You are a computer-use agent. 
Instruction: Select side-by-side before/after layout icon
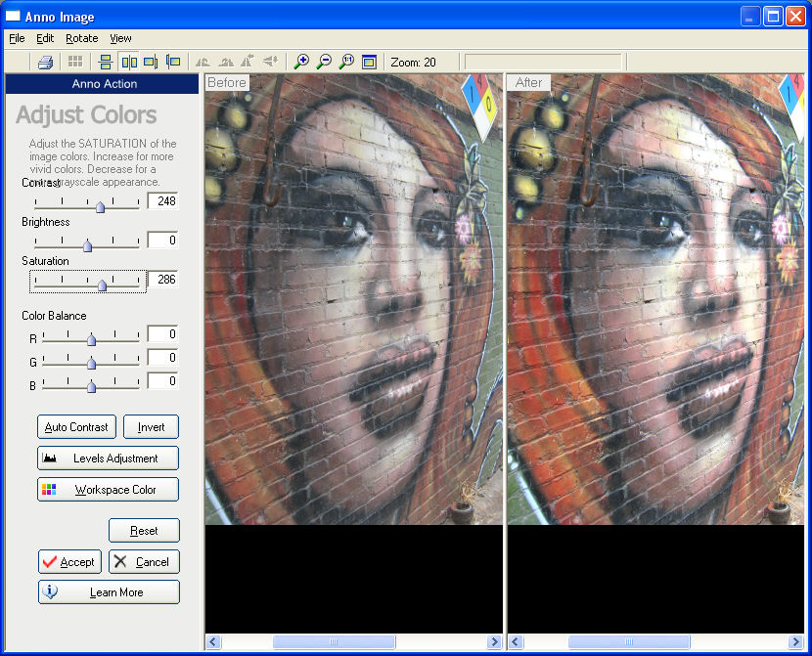(129, 63)
